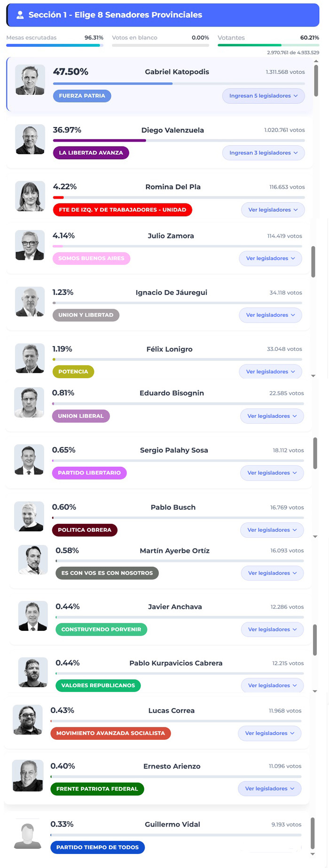Click the LA LIBERTAD AVANZA party badge
This screenshot has height=868, width=329.
coord(91,153)
